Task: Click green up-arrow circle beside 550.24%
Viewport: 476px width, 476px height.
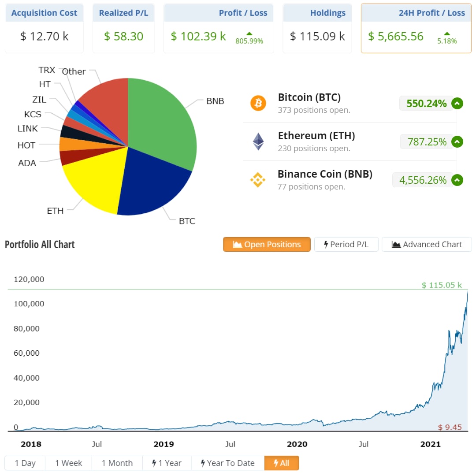Action: (457, 104)
